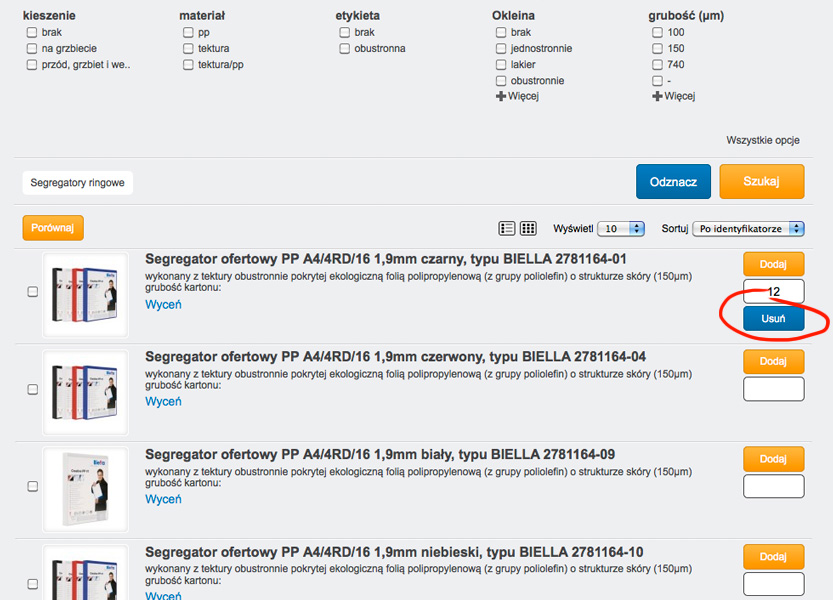
Task: Open thumbnail of czerwony BIELLA 2781164-04 binder
Action: [85, 393]
